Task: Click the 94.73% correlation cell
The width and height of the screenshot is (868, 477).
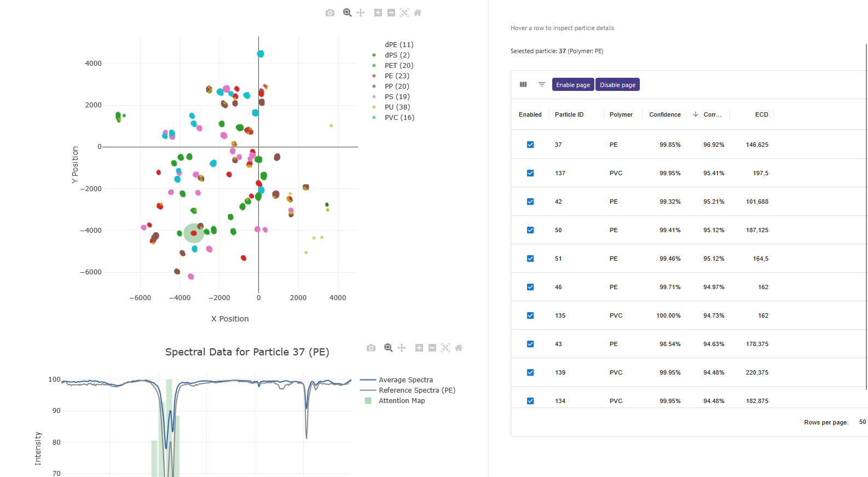Action: point(714,315)
